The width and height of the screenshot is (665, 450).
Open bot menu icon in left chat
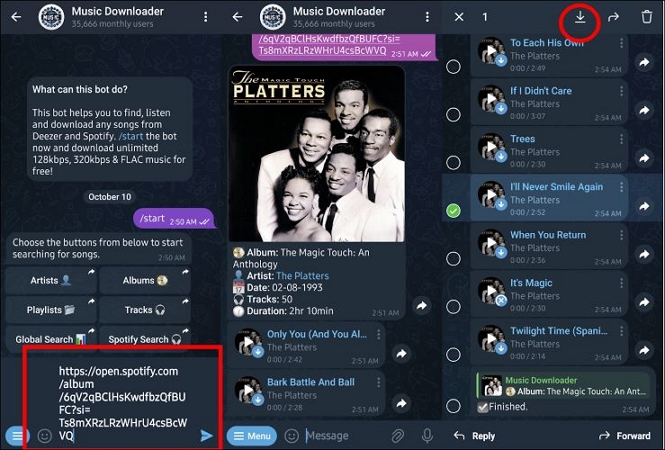17,436
